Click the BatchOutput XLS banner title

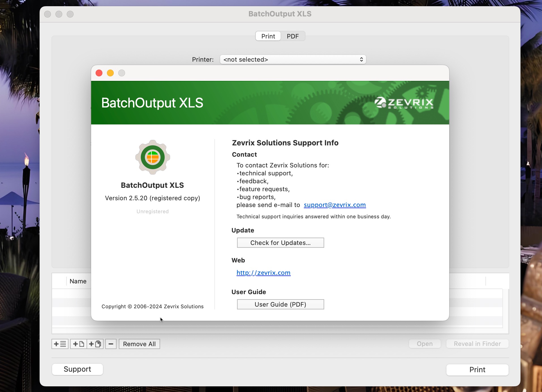pyautogui.click(x=152, y=103)
